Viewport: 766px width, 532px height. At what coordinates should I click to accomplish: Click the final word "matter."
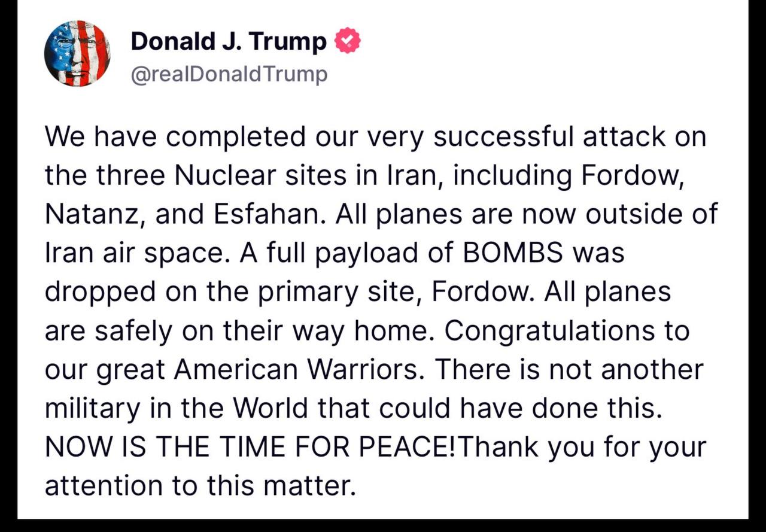[309, 486]
